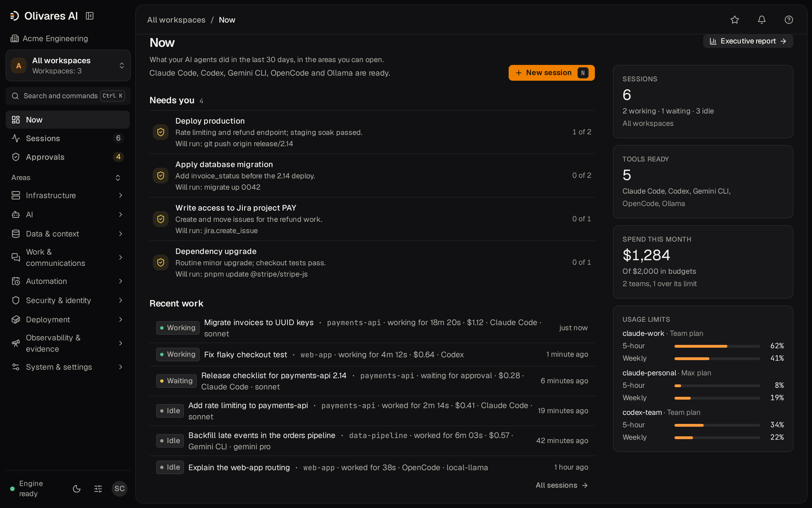
Task: Click the Infrastructure server icon
Action: click(16, 195)
